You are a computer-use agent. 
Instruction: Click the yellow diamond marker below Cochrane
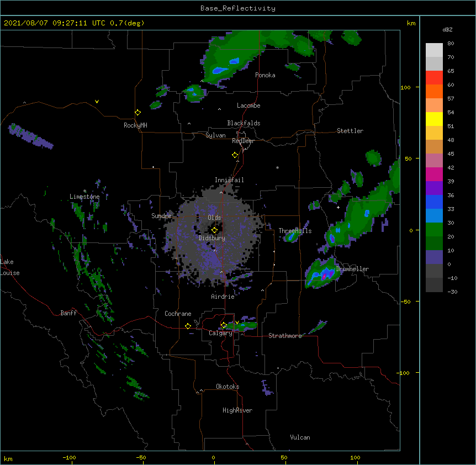[188, 326]
